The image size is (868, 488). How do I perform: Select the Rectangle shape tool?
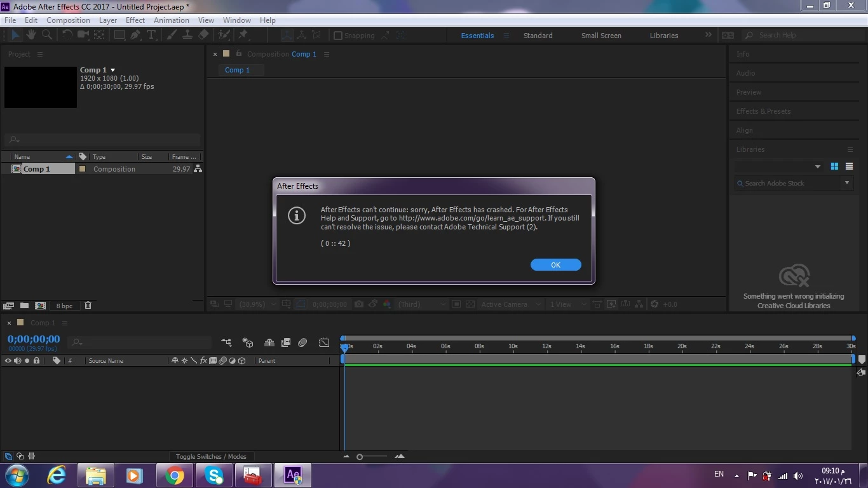(119, 35)
